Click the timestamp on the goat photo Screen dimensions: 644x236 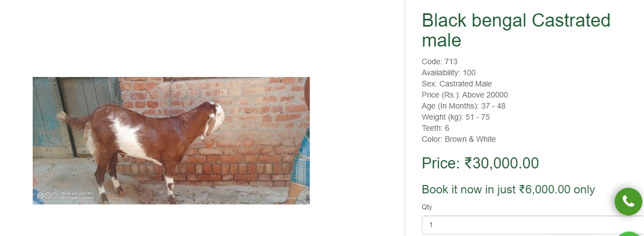pyautogui.click(x=284, y=198)
